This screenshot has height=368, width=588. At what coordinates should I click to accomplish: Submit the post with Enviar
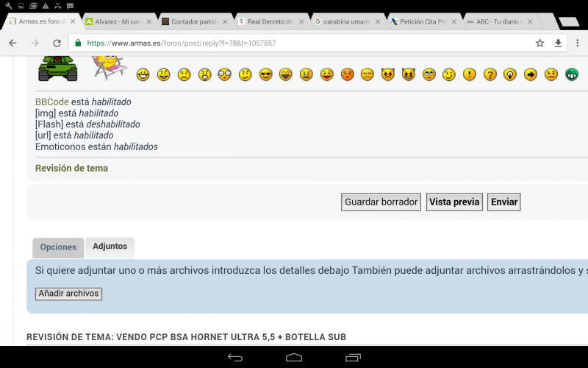[504, 202]
